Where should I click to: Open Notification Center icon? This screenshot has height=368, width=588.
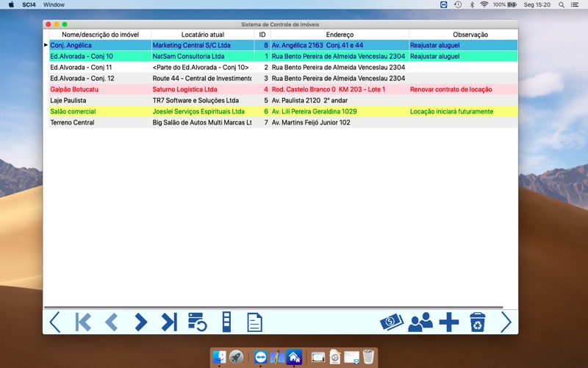point(575,4)
